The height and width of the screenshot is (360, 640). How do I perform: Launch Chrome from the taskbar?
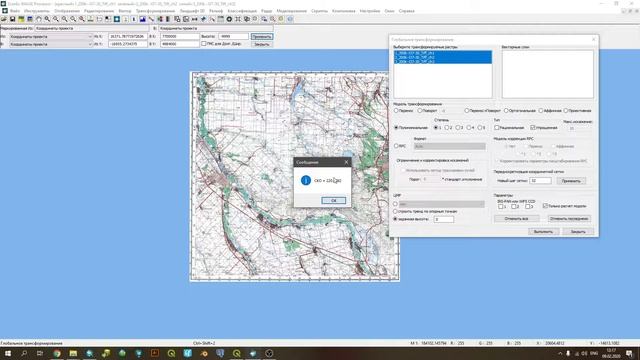pyautogui.click(x=57, y=353)
